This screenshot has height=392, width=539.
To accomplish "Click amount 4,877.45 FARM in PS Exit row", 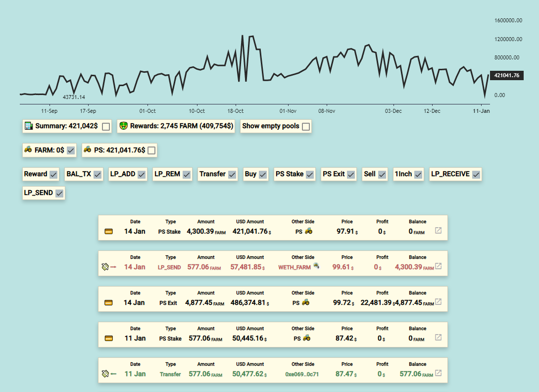I will click(204, 302).
